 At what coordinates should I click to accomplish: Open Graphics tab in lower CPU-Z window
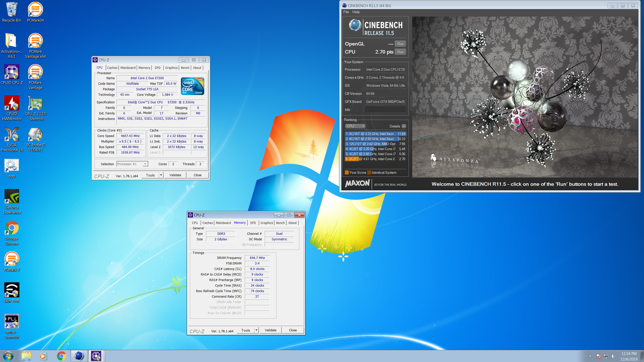point(267,223)
